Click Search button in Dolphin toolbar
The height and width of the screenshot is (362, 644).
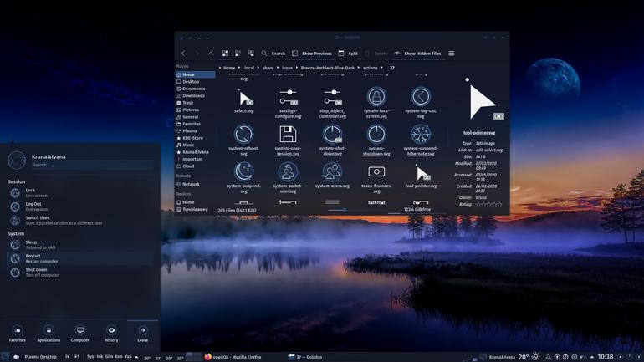[273, 54]
